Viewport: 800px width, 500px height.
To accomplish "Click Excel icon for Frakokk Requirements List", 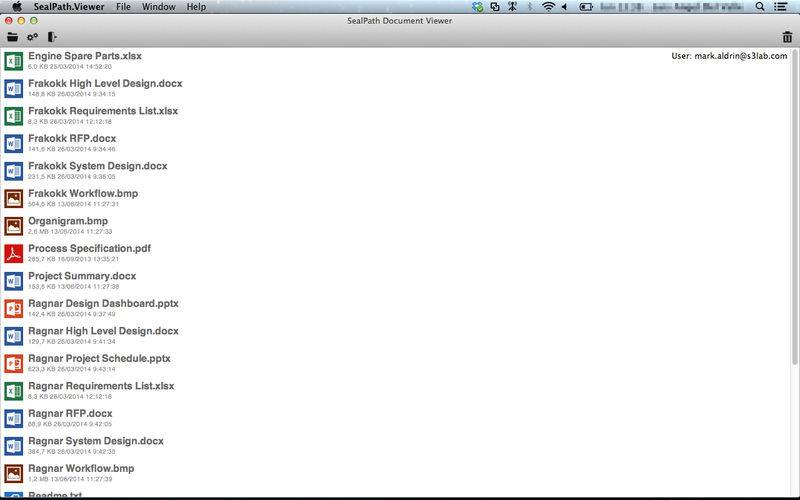I will (14, 116).
